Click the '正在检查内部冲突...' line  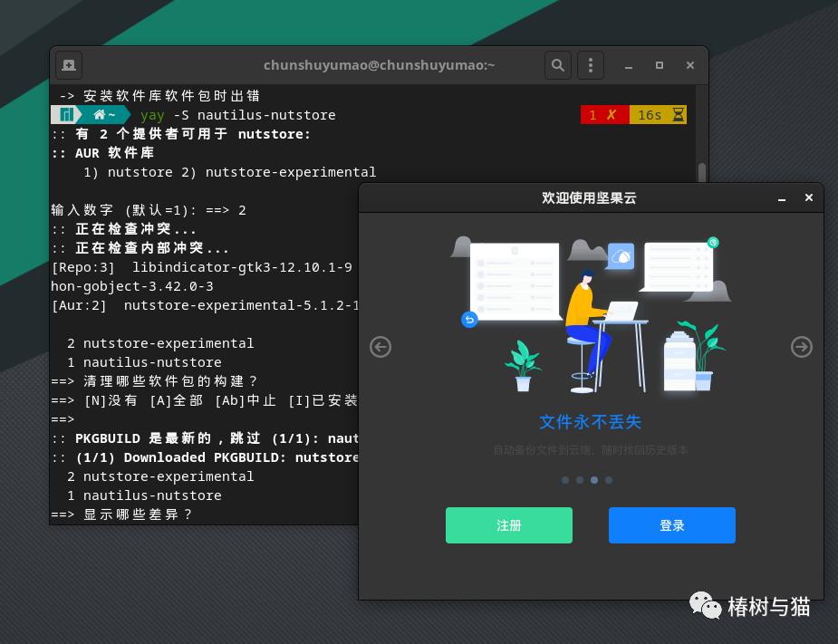tap(140, 248)
